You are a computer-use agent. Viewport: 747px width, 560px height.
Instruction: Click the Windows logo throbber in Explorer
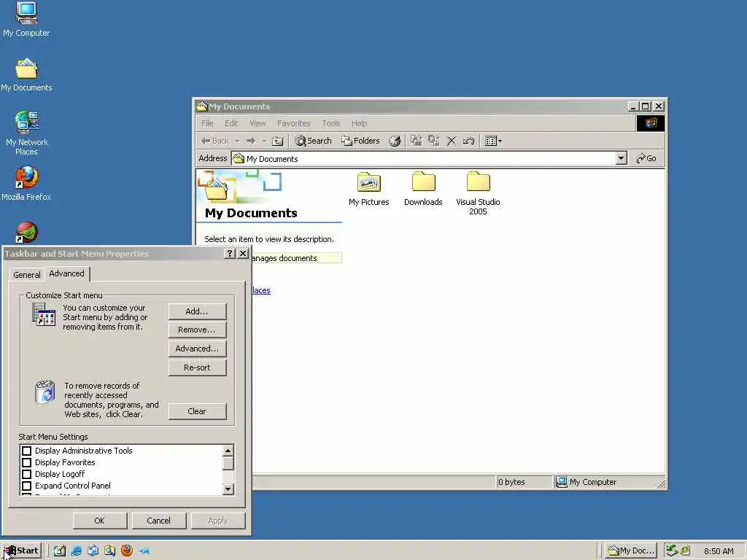point(650,123)
